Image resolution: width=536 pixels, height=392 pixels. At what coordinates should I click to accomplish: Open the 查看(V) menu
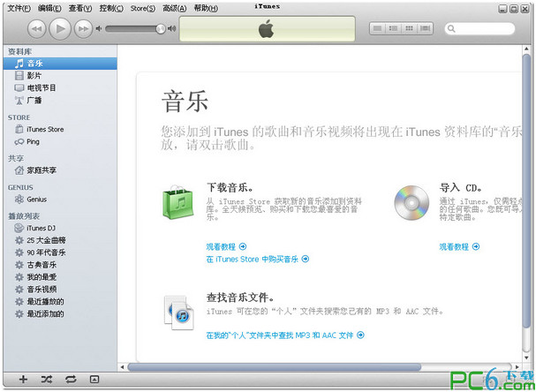tap(80, 8)
